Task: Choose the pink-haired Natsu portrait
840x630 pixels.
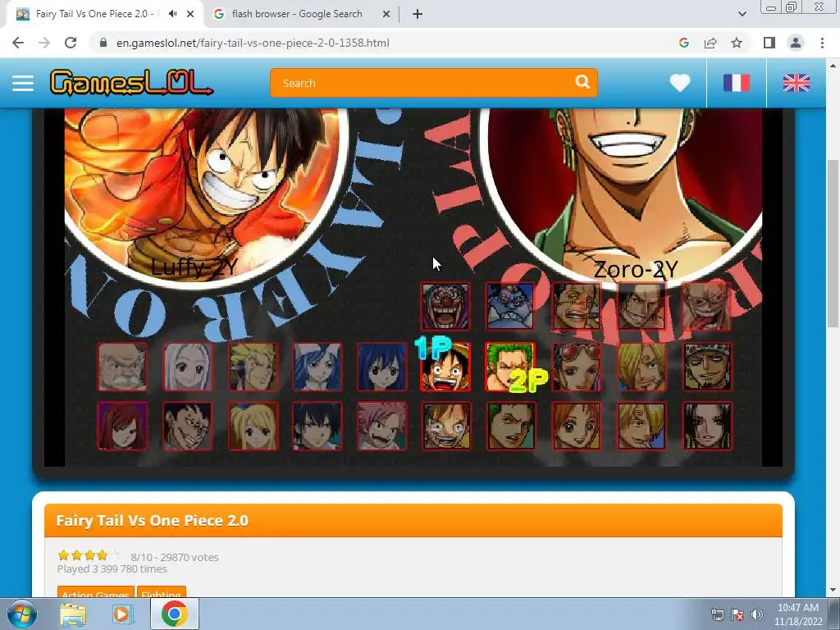Action: [x=382, y=426]
